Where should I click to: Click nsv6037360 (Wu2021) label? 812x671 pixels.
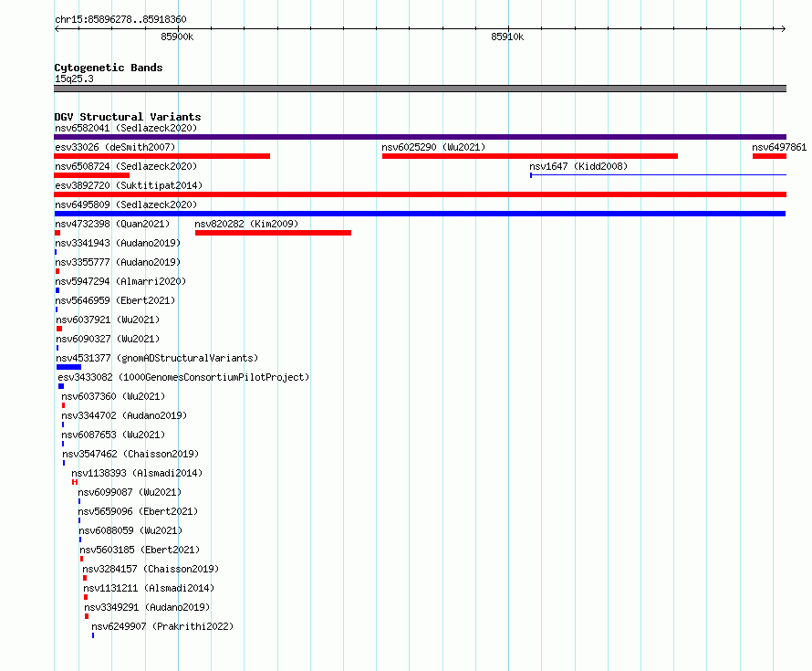[113, 396]
